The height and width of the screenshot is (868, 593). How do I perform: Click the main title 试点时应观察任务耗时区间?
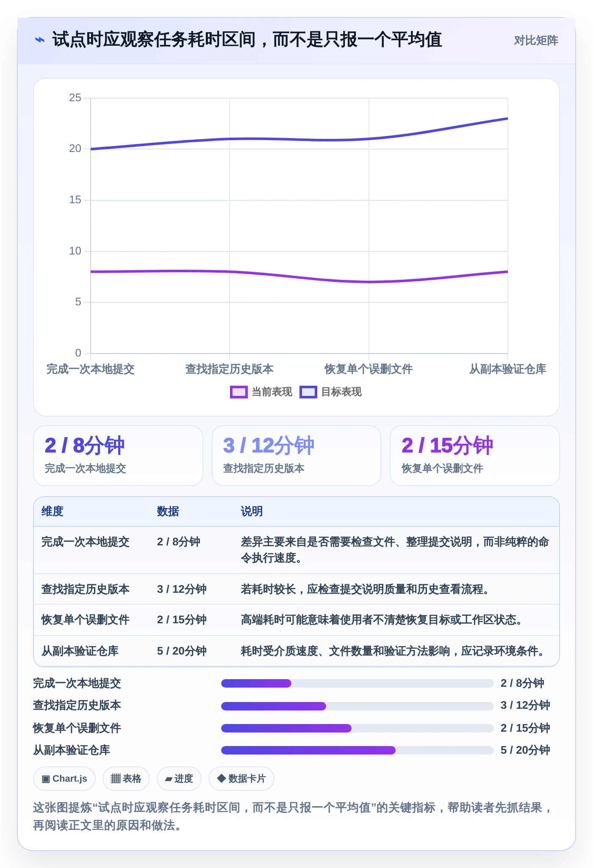[247, 40]
